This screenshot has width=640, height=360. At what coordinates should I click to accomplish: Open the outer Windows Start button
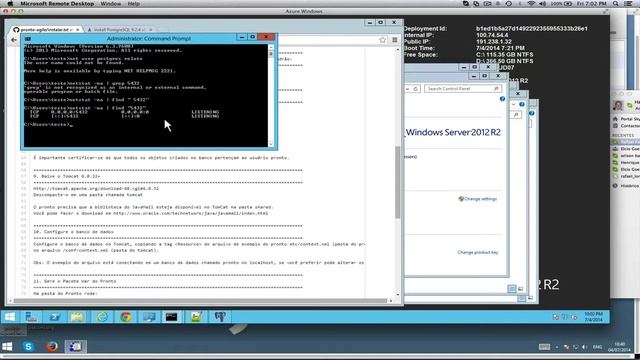tap(7, 347)
